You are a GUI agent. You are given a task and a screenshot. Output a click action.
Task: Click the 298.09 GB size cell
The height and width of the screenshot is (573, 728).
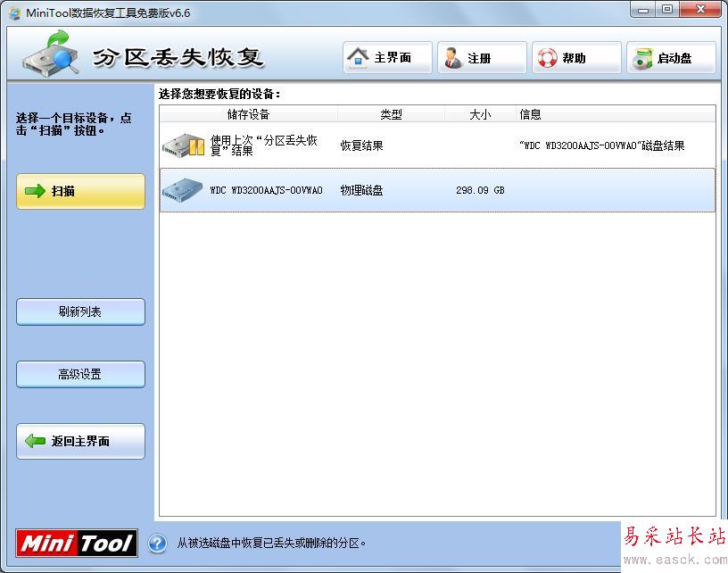(480, 190)
